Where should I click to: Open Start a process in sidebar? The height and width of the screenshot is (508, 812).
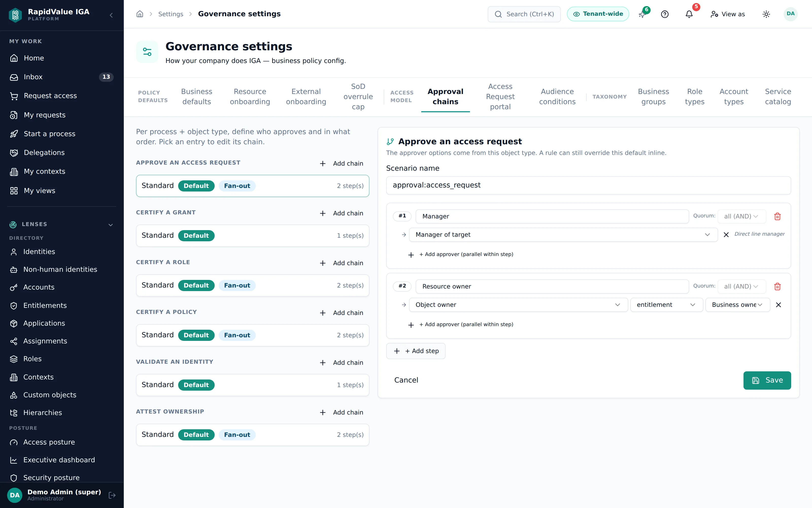[x=62, y=134]
